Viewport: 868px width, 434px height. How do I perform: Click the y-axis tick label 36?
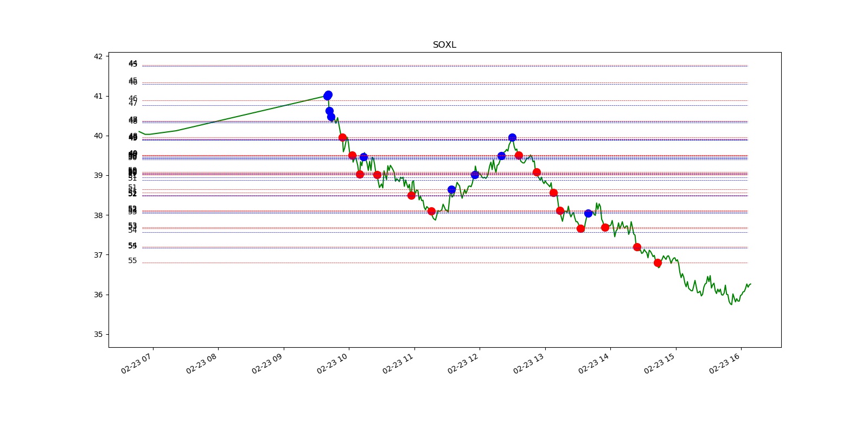tap(98, 295)
